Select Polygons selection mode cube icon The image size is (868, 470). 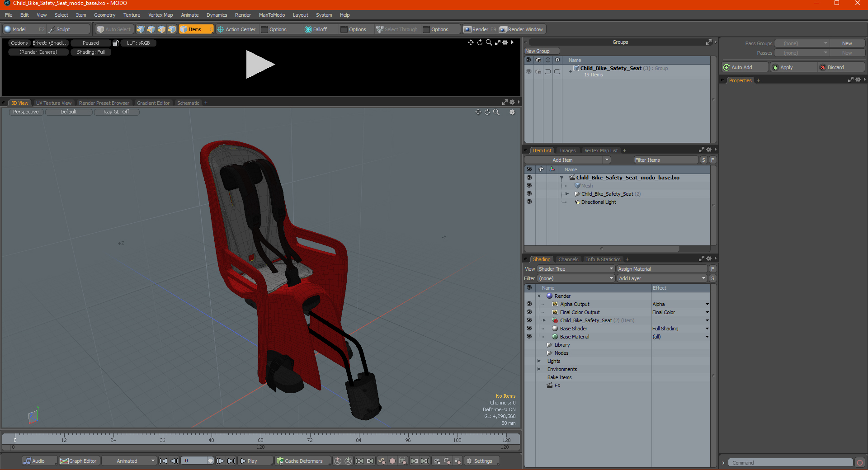coord(161,29)
